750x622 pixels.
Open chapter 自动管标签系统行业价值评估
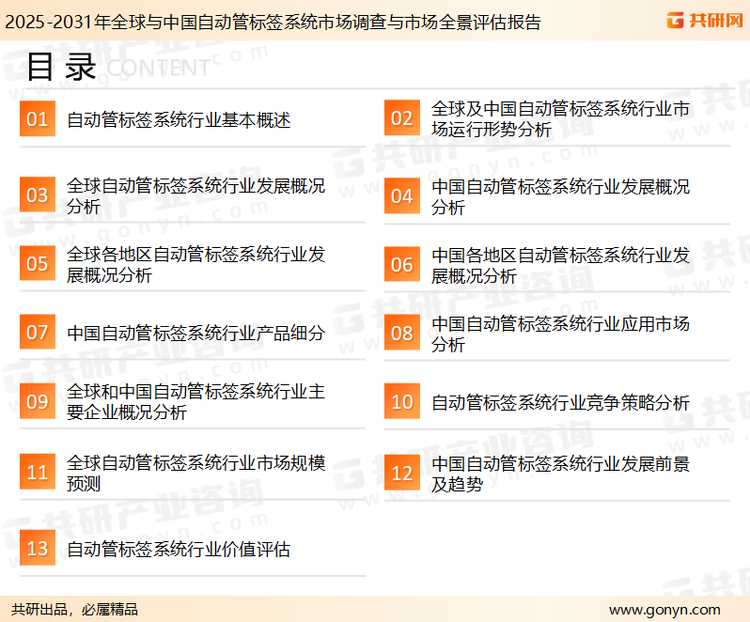(178, 549)
